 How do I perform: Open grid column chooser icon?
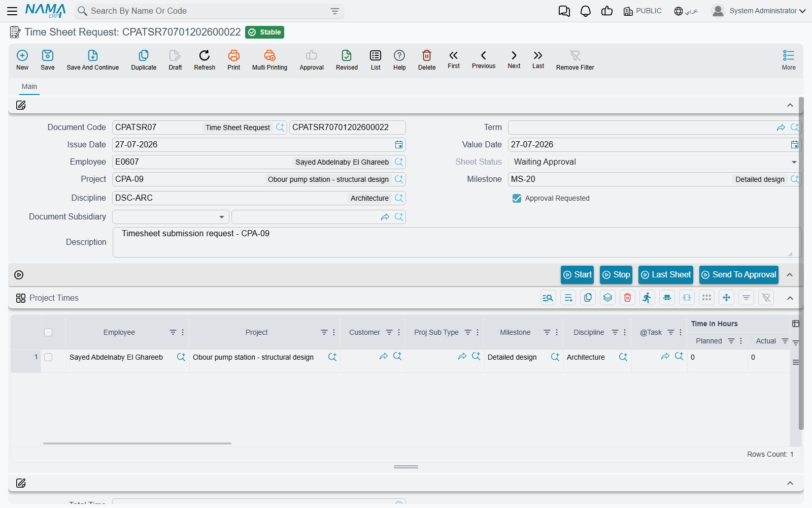(796, 324)
